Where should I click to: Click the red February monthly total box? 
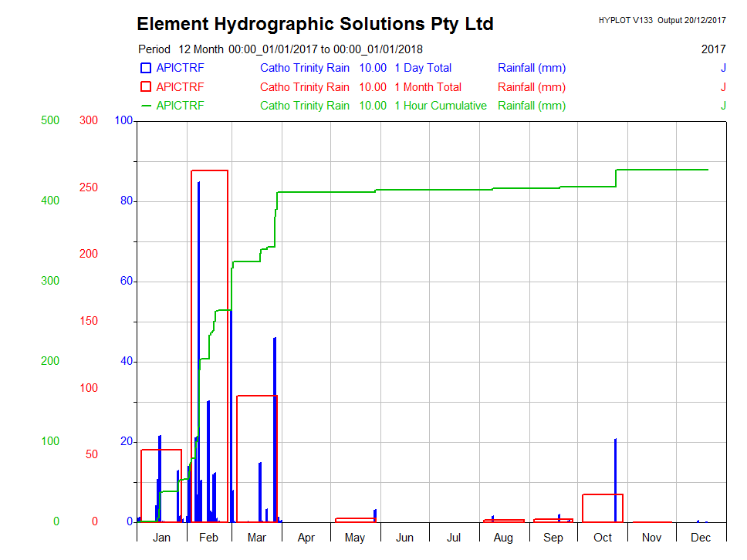[x=210, y=170]
